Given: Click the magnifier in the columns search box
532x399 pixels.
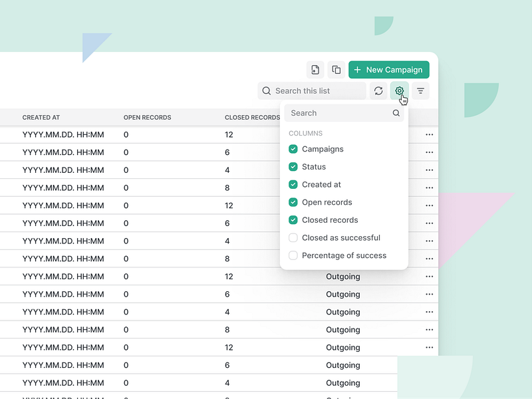Looking at the screenshot, I should click(396, 113).
